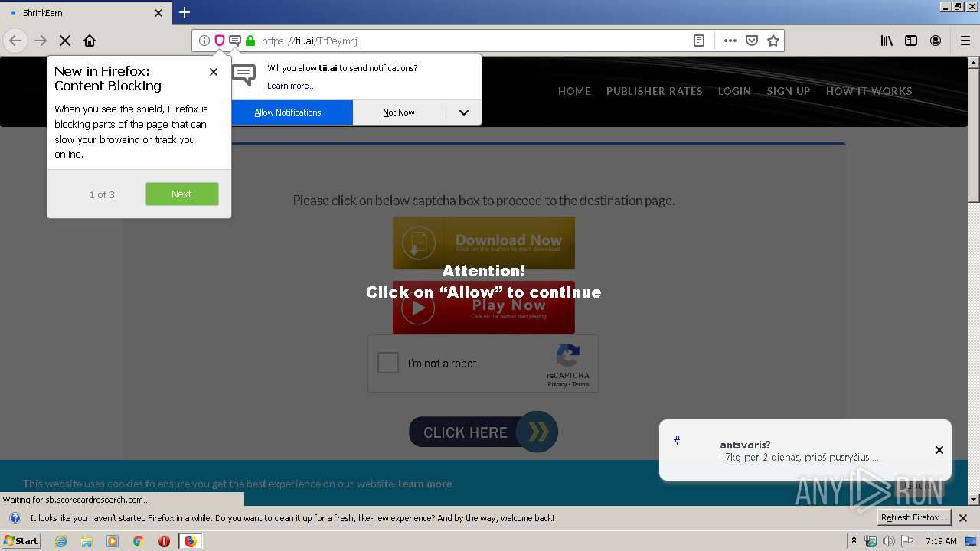
Task: Open the Library icon
Action: 887,41
